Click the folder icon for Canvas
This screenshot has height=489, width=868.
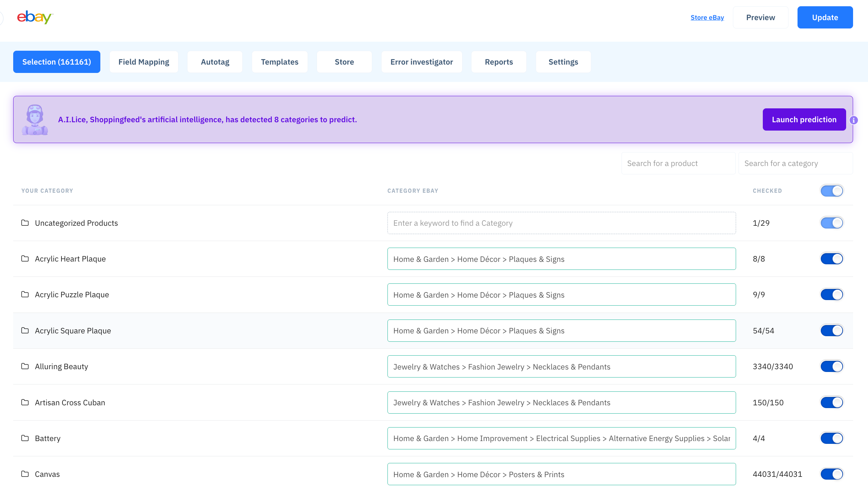click(x=25, y=474)
